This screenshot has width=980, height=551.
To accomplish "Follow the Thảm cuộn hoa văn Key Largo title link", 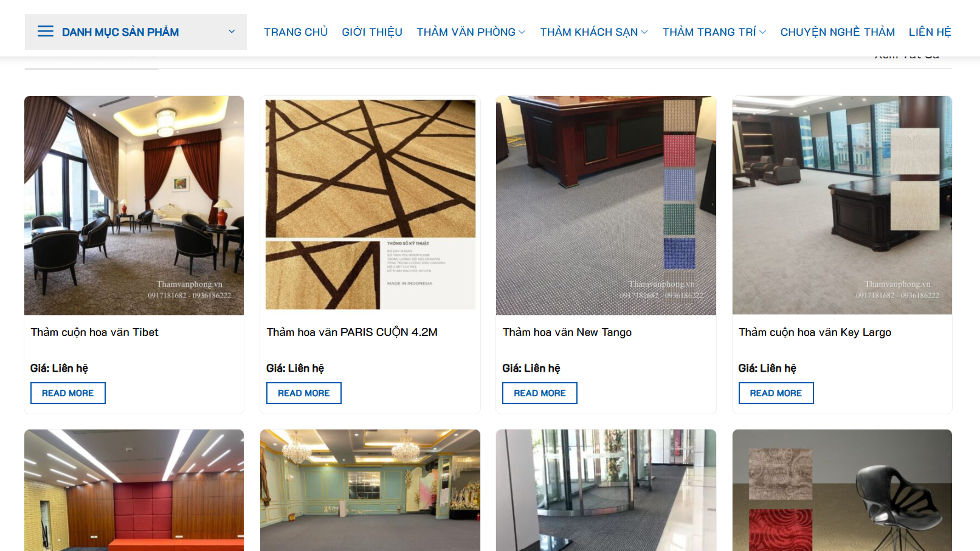I will coord(815,332).
